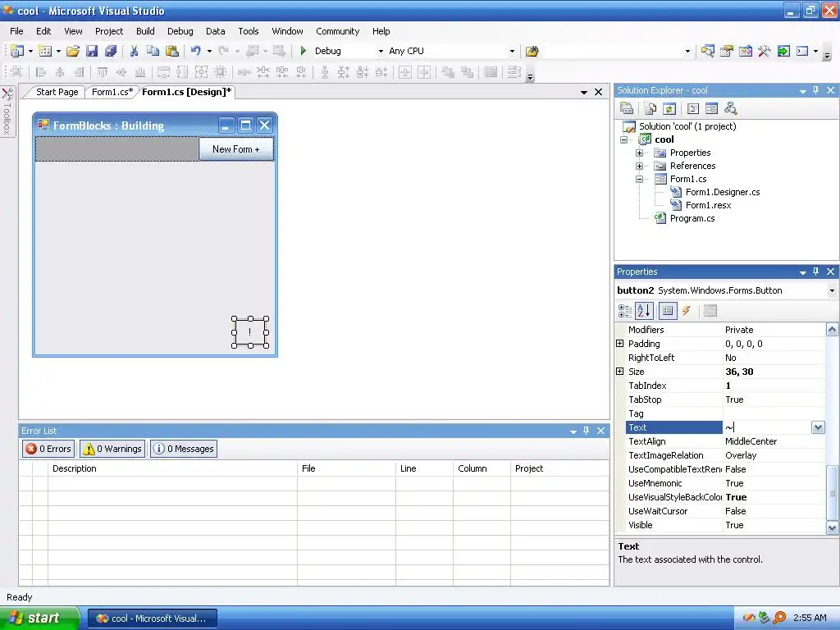Select Form1.Designer.cs in Solution Explorer

[723, 192]
